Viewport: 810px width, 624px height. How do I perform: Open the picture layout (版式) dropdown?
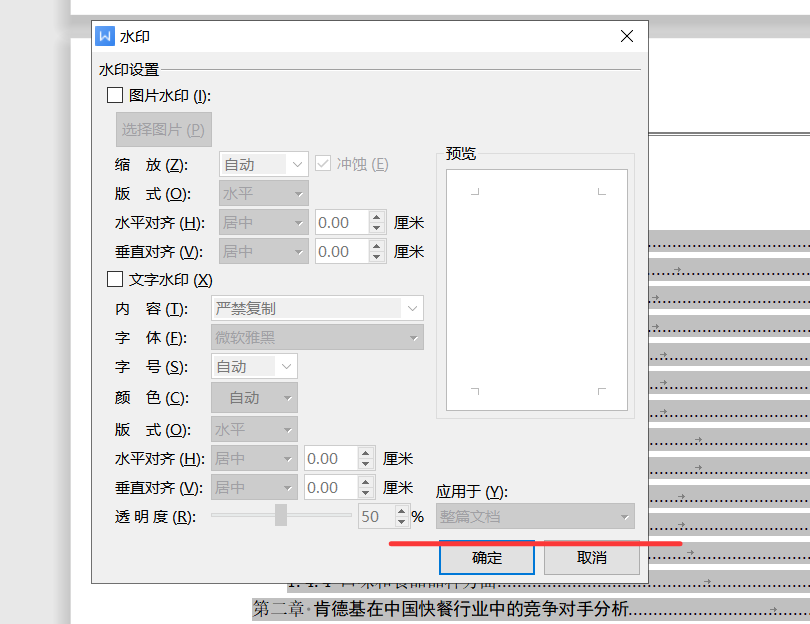[x=264, y=193]
